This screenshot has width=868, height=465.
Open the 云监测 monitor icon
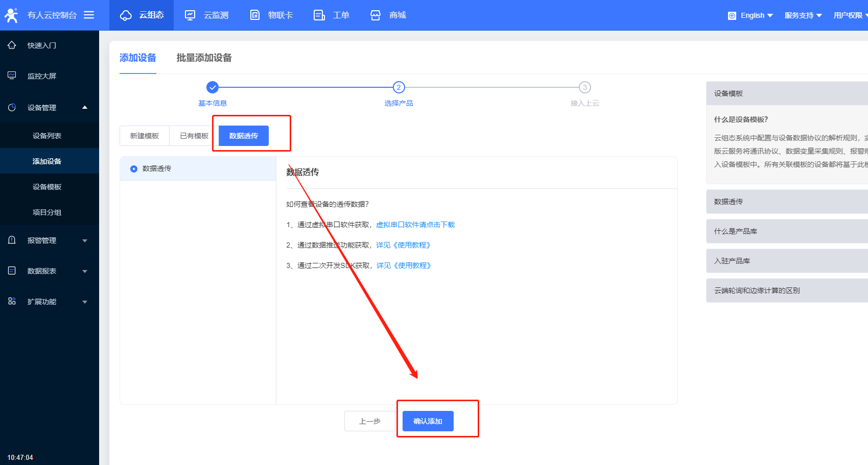[190, 15]
